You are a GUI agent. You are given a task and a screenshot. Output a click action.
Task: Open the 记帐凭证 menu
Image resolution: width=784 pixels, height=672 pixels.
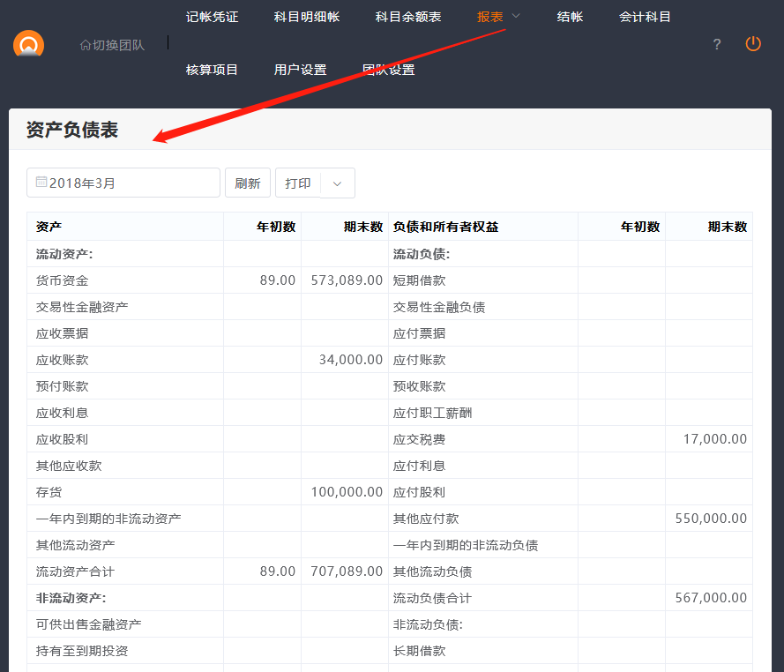click(212, 17)
